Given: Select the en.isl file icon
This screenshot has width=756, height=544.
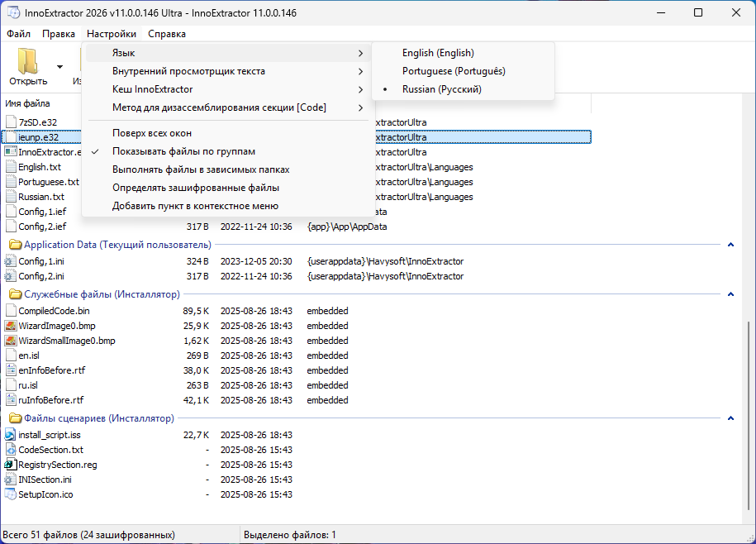Looking at the screenshot, I should pyautogui.click(x=11, y=356).
